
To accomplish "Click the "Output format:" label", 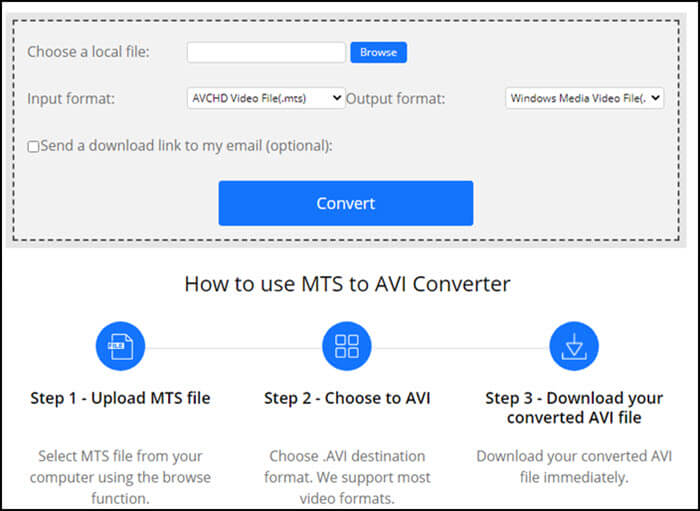I will tap(395, 98).
